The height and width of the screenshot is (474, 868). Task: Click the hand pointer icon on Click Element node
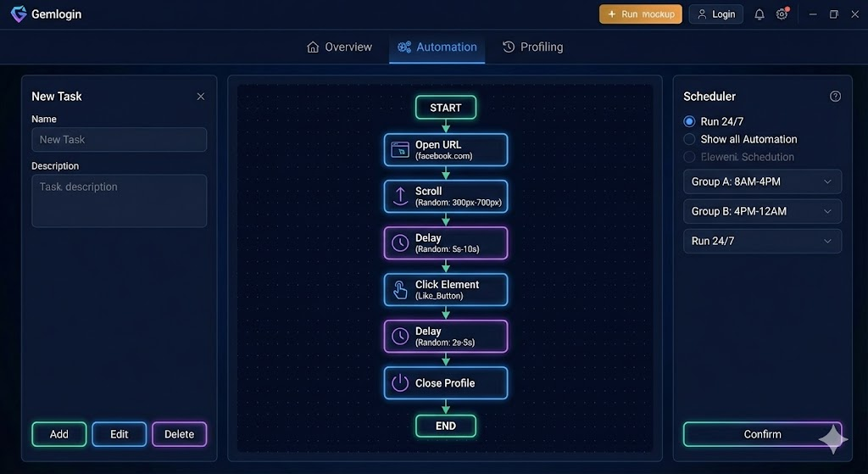pyautogui.click(x=400, y=290)
